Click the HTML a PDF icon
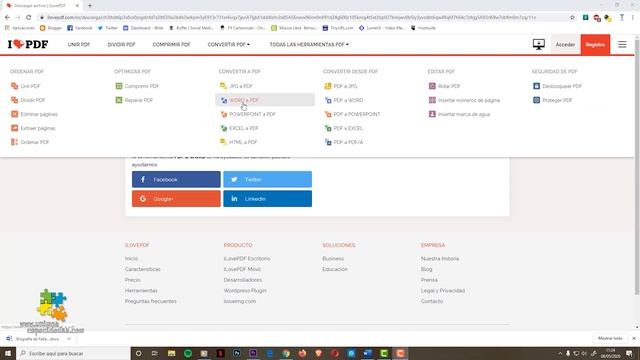The width and height of the screenshot is (640, 360). 223,142
